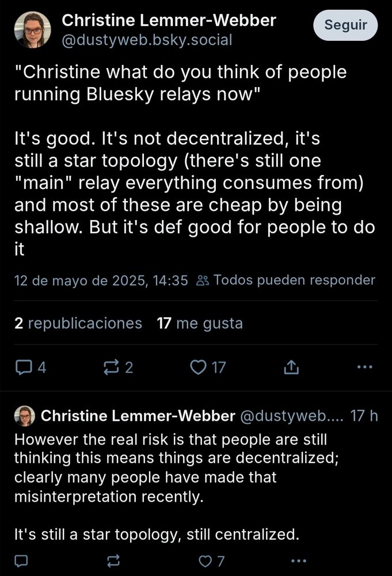Tap the share icon on main post
This screenshot has width=392, height=576.
point(291,367)
